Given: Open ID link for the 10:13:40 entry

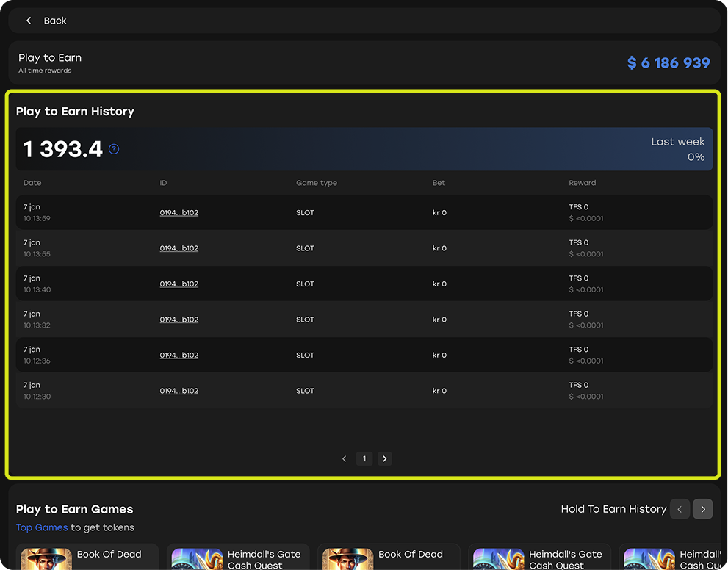Looking at the screenshot, I should point(179,284).
